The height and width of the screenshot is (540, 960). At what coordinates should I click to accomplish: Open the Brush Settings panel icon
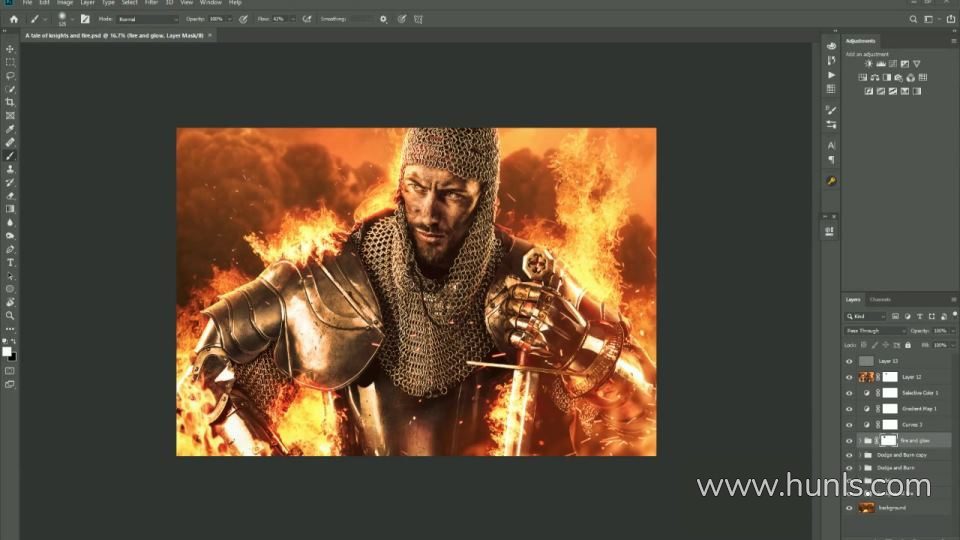tap(831, 110)
